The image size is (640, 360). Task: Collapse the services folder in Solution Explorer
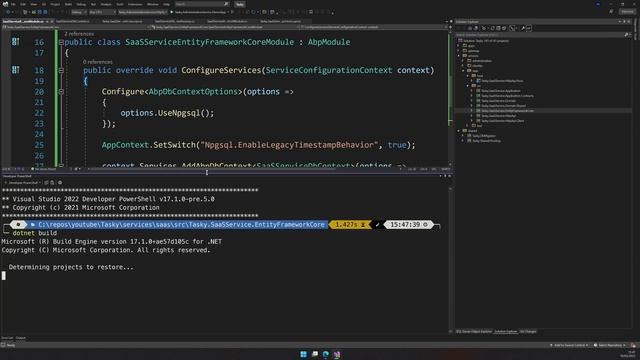pos(458,56)
